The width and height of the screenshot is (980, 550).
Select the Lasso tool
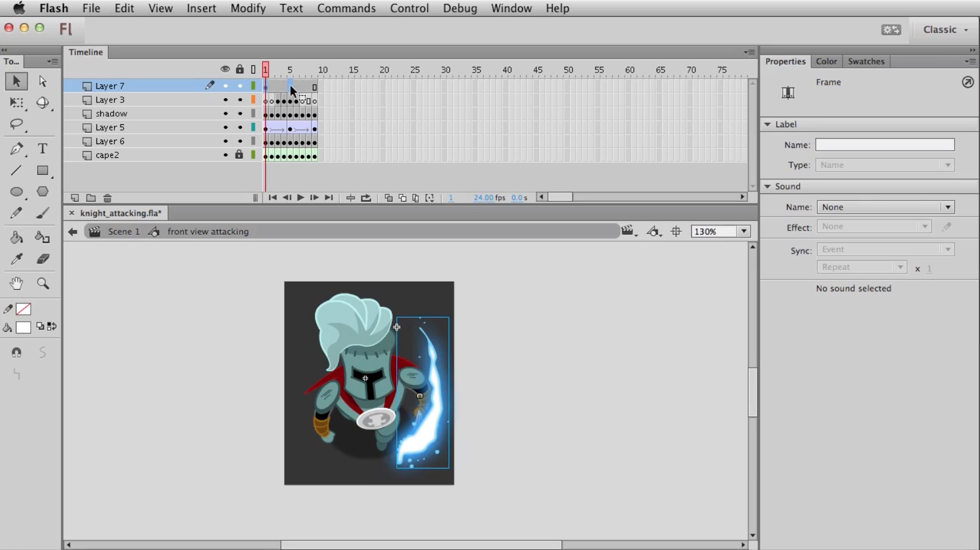(x=16, y=125)
